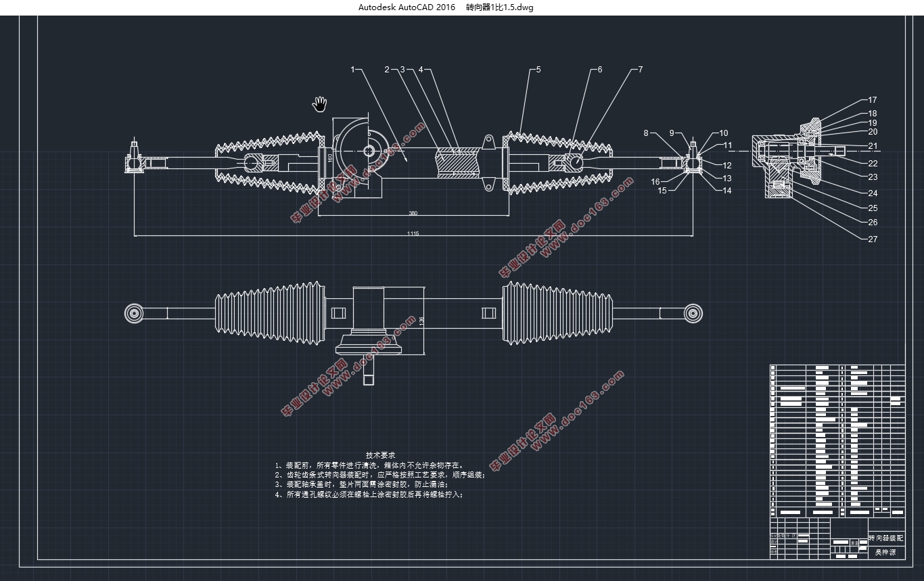Click part callout number 14

click(x=727, y=191)
